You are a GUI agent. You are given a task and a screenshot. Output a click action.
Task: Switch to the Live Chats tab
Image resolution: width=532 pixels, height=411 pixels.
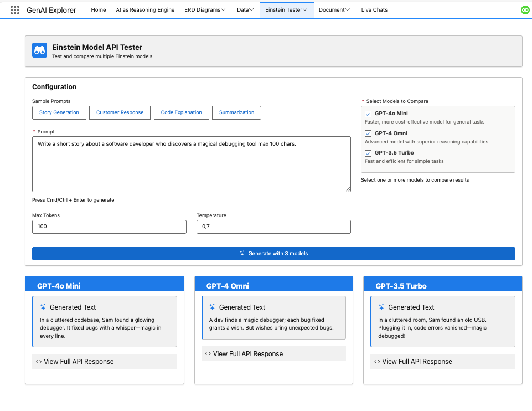click(374, 10)
